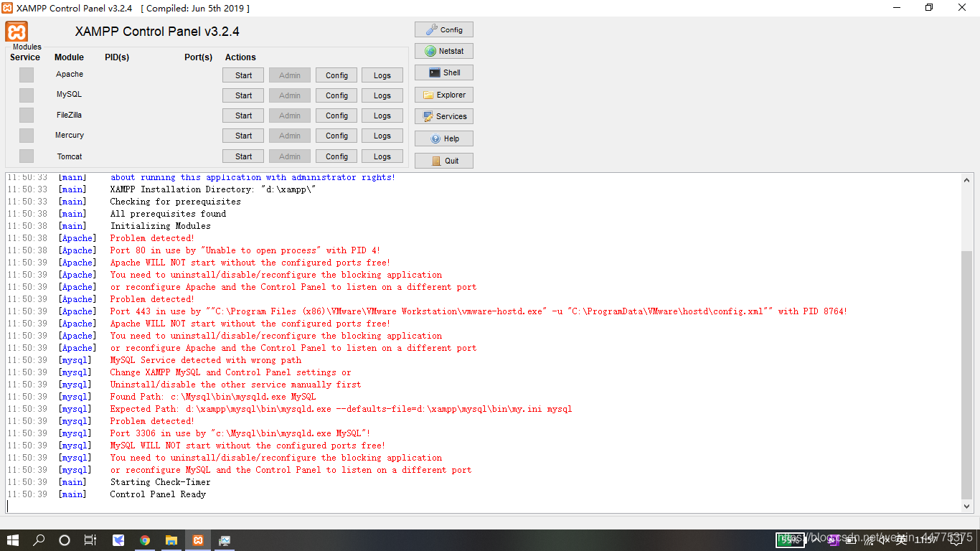Click the Apache module label
Viewport: 980px width, 551px height.
click(70, 74)
